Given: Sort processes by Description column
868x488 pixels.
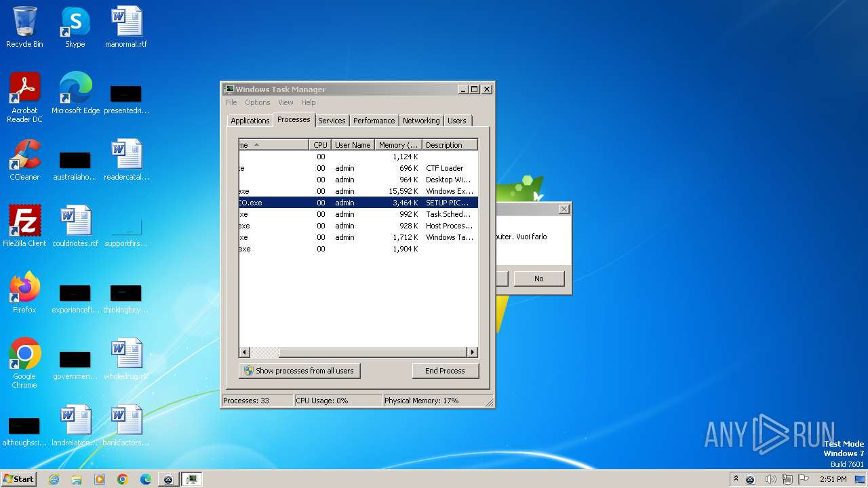Looking at the screenshot, I should tap(450, 145).
